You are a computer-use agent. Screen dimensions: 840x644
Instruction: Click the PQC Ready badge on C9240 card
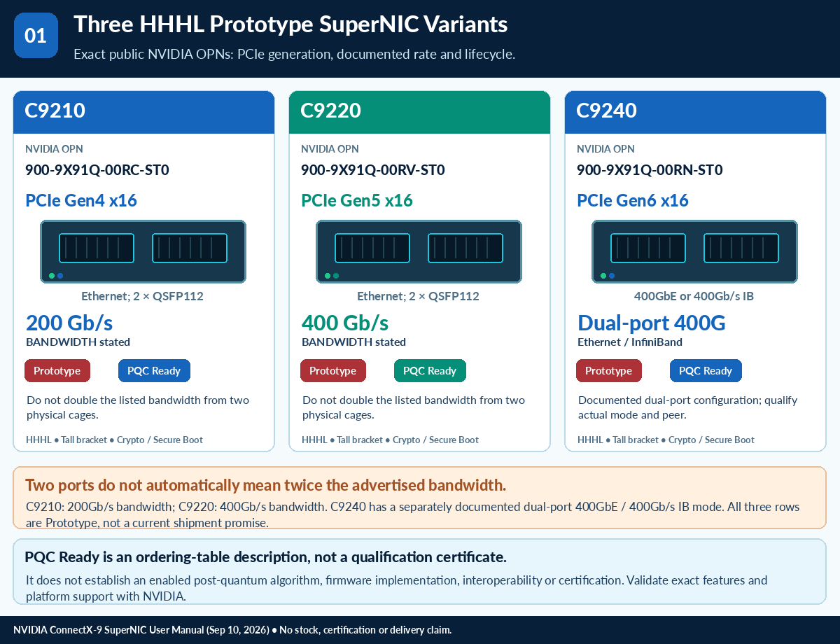(x=706, y=371)
